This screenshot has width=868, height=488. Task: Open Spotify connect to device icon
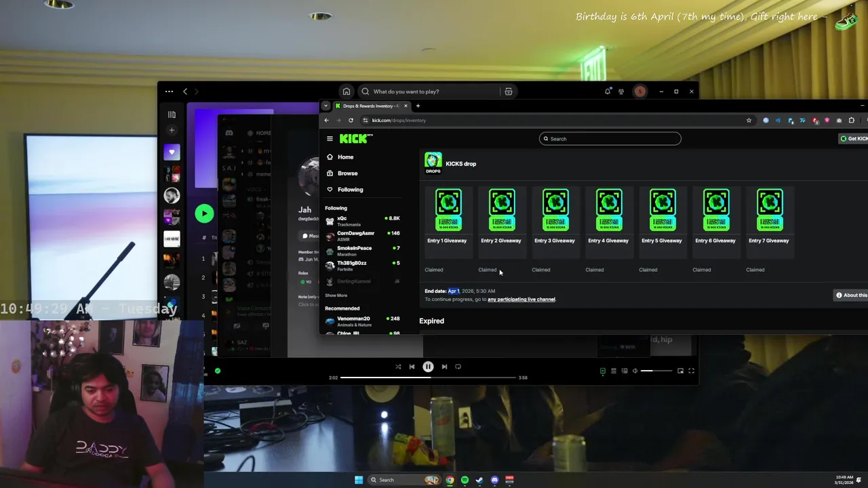(625, 371)
